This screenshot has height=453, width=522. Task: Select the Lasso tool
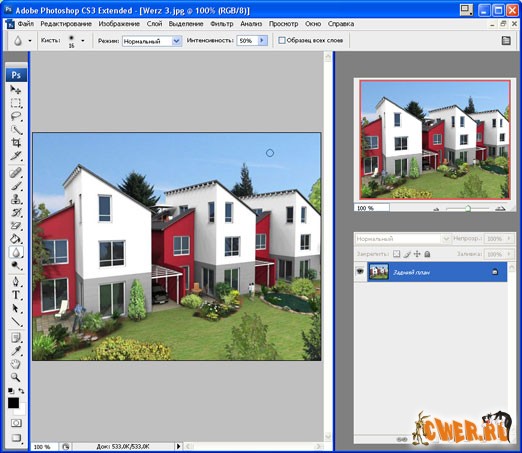[x=15, y=116]
